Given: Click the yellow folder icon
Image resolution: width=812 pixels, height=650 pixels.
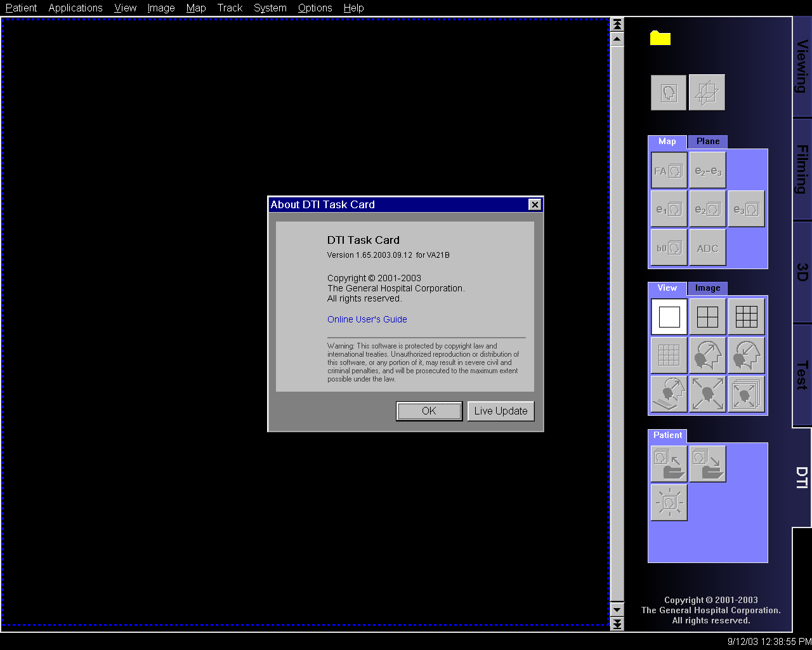Looking at the screenshot, I should (660, 38).
